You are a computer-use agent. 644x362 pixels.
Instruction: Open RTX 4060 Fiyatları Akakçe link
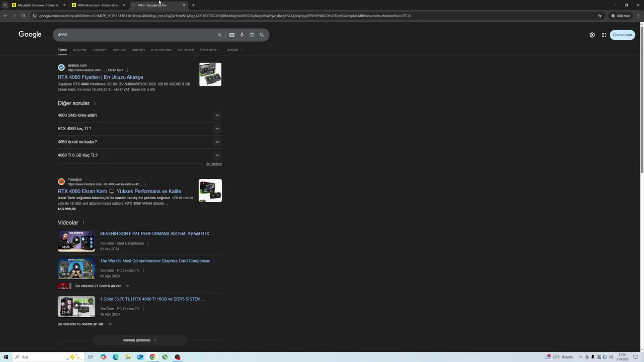101,77
